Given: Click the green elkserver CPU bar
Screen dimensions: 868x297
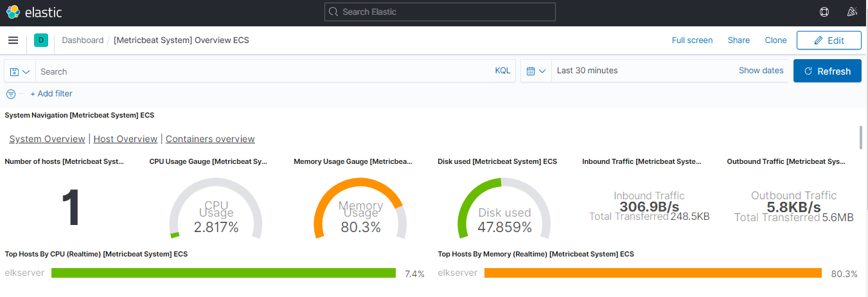Looking at the screenshot, I should [224, 273].
